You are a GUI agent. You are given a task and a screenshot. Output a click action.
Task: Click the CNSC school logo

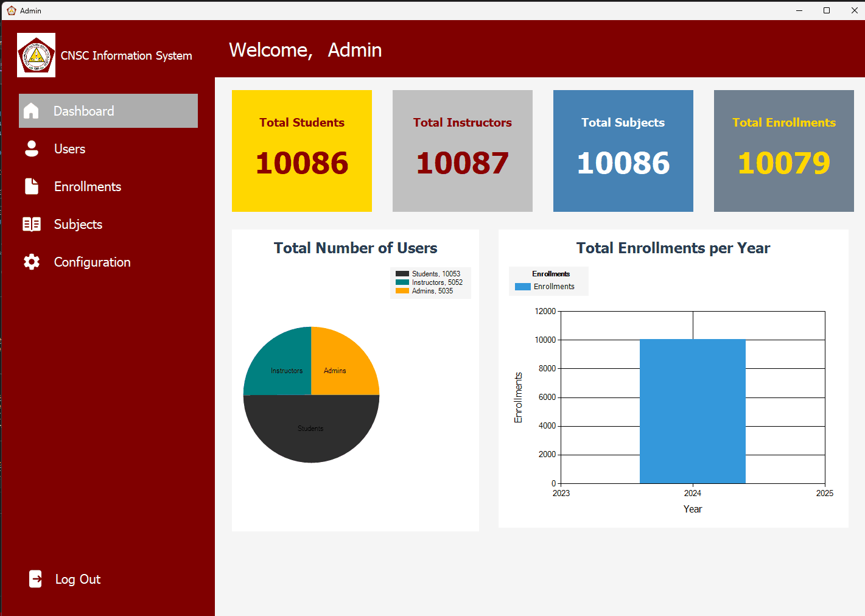(x=37, y=55)
